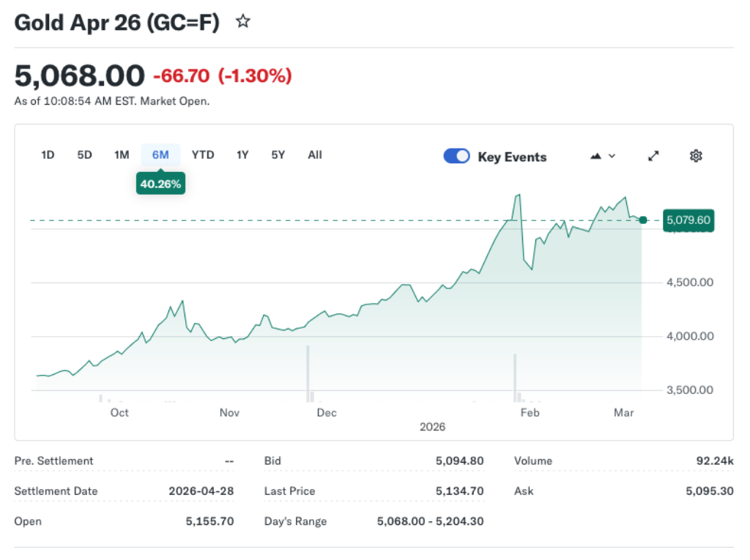Image resolution: width=750 pixels, height=560 pixels.
Task: Click the Gold Apr 26 (GC=F) title
Action: point(116,22)
